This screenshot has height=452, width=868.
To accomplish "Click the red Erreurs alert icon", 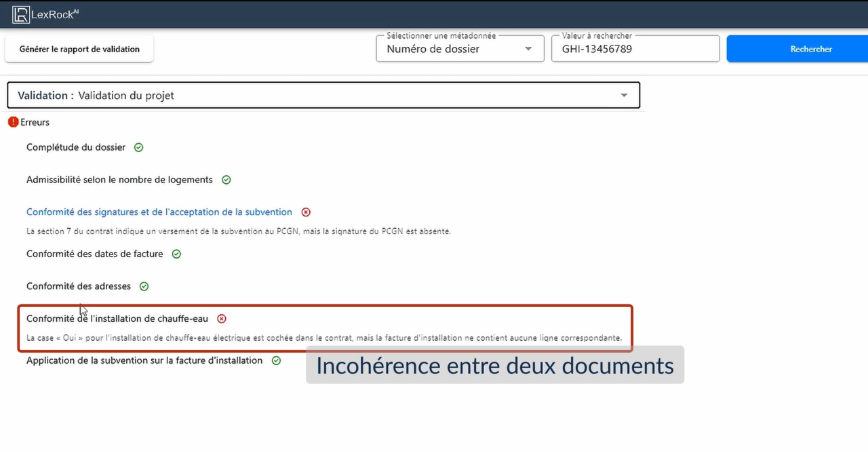I will tap(13, 122).
